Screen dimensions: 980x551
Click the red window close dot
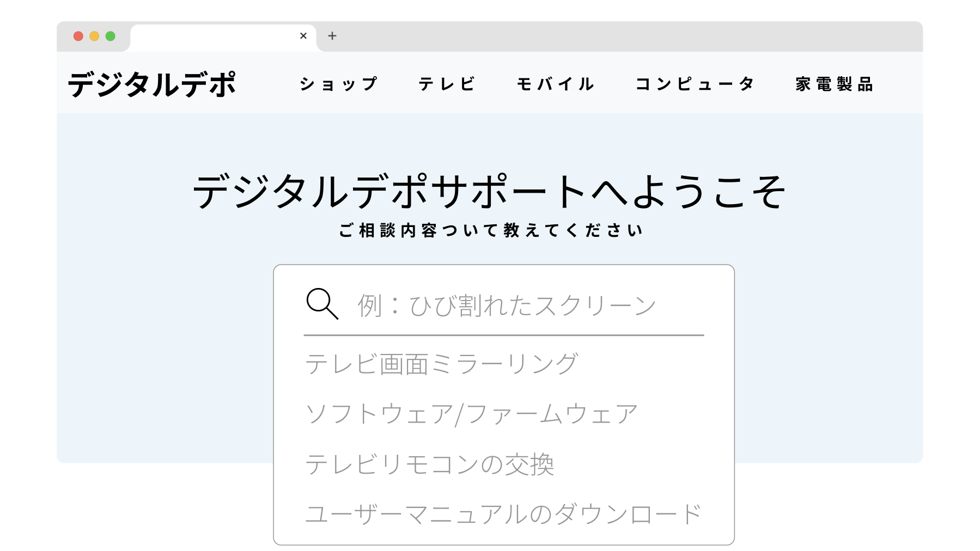coord(78,36)
